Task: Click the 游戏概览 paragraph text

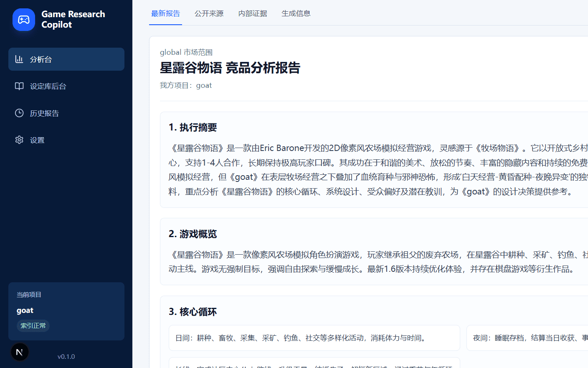Action: pos(378,262)
